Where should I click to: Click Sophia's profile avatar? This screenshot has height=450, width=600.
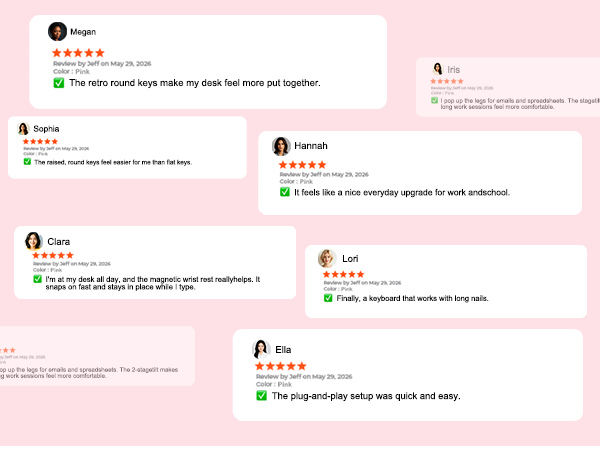click(23, 129)
